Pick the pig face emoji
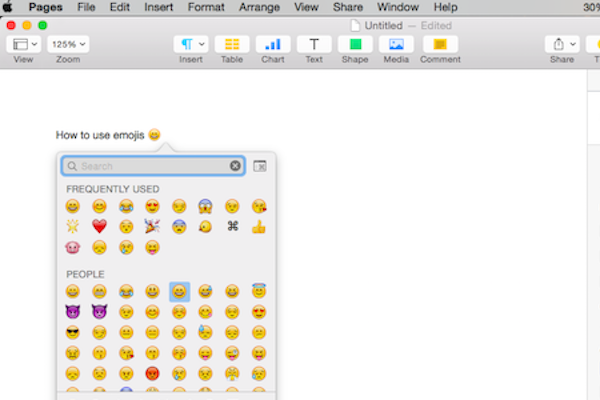The height and width of the screenshot is (400, 600). click(73, 247)
